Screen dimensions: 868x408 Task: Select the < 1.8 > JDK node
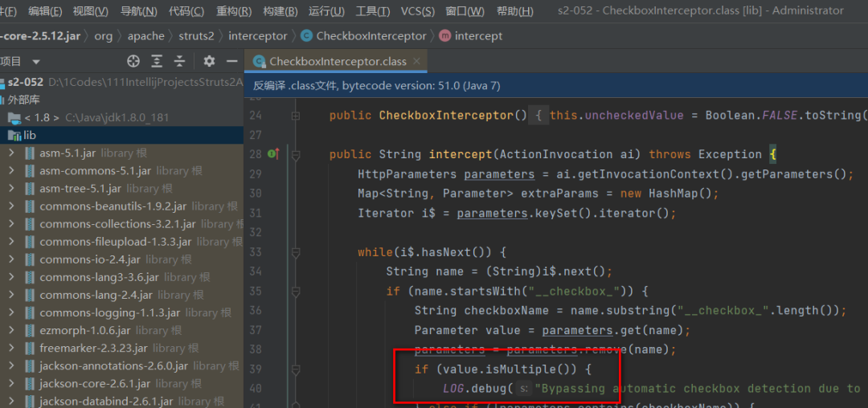[122, 118]
